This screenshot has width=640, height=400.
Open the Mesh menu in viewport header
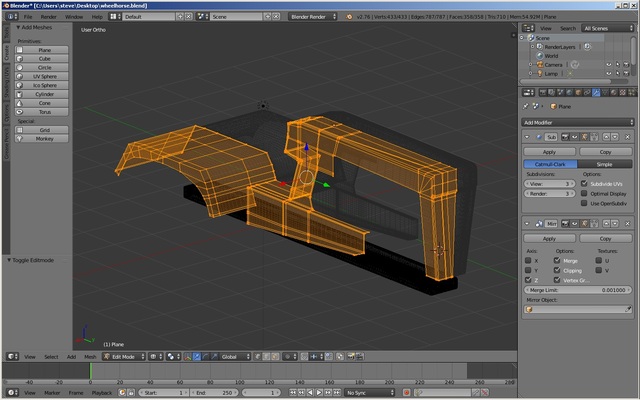click(x=90, y=356)
